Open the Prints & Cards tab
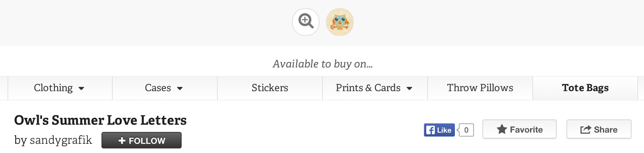 point(375,88)
